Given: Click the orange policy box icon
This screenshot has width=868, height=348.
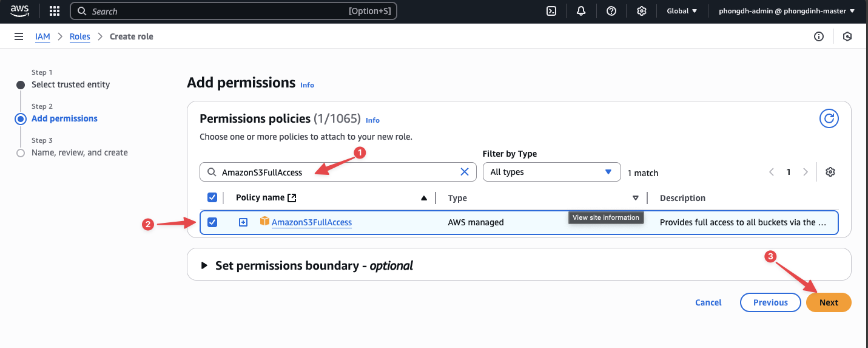Looking at the screenshot, I should pos(264,222).
